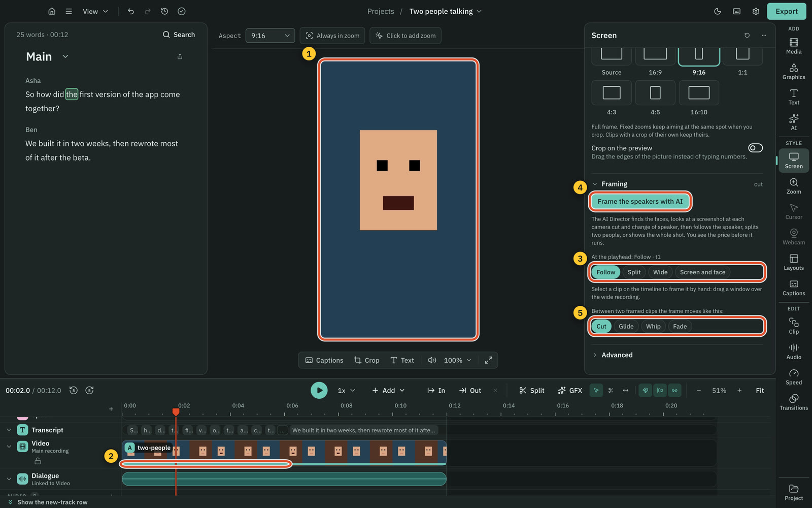Share the Main transcript

180,56
